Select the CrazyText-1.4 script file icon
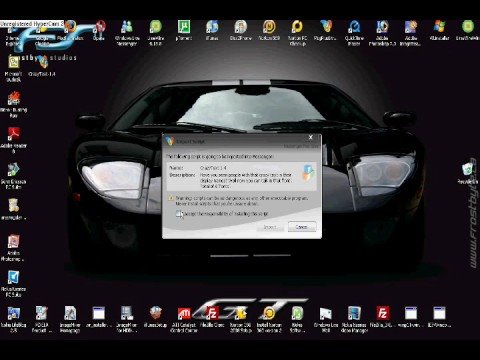 (x=42, y=66)
